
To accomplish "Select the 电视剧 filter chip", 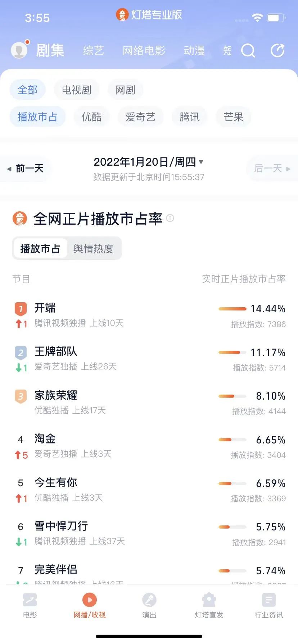I will click(x=77, y=90).
